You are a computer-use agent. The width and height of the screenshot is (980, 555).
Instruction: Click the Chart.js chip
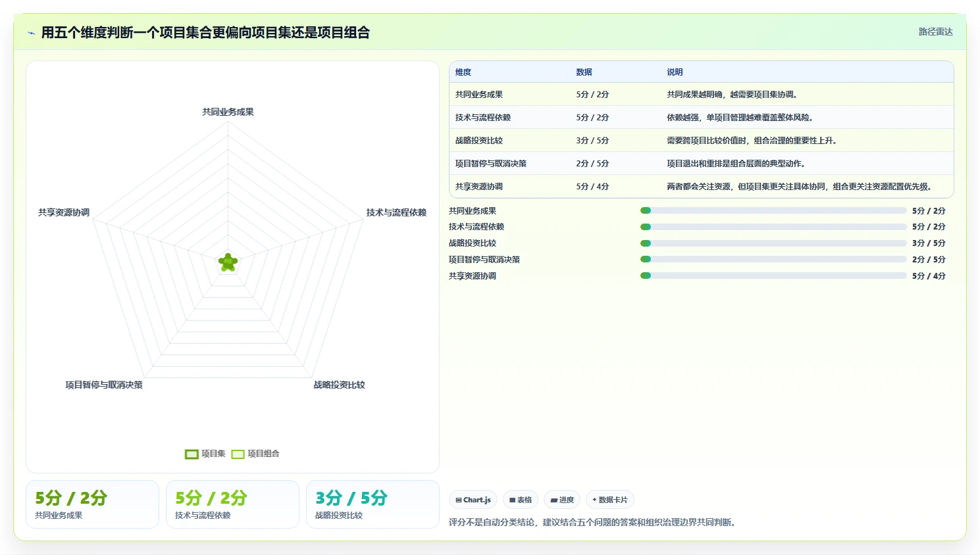[473, 500]
